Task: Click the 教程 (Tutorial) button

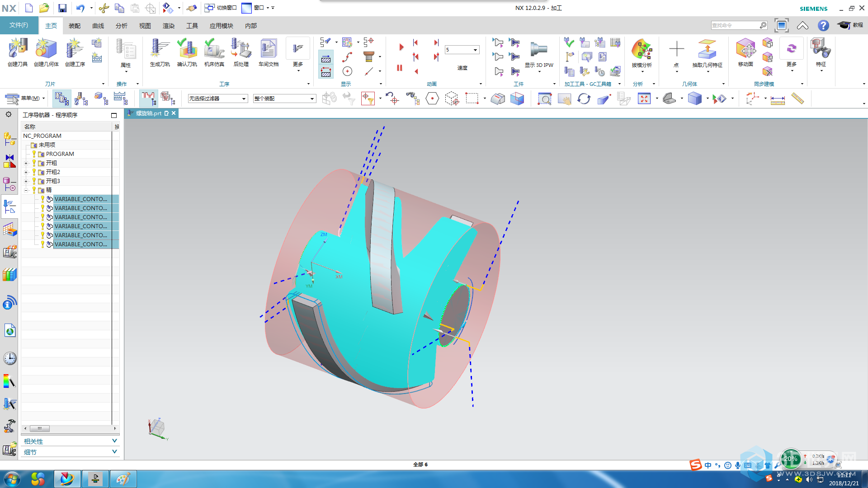Action: tap(850, 25)
